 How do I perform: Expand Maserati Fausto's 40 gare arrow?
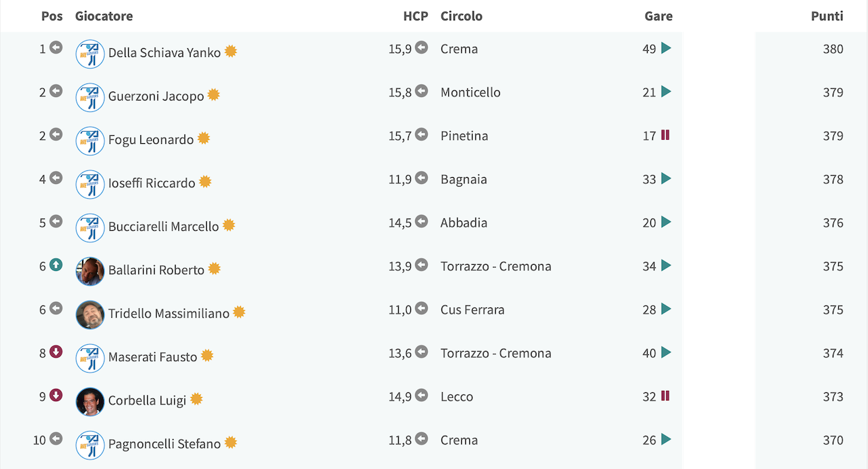click(x=666, y=352)
